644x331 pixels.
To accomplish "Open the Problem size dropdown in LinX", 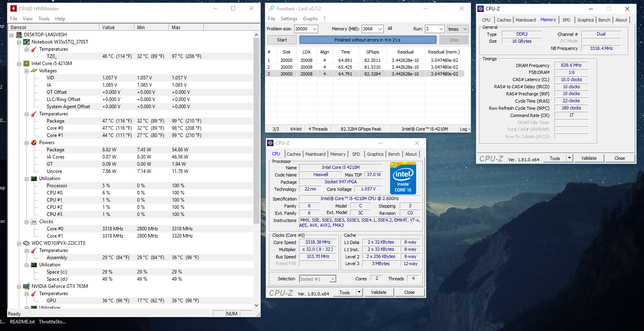I will (x=315, y=29).
